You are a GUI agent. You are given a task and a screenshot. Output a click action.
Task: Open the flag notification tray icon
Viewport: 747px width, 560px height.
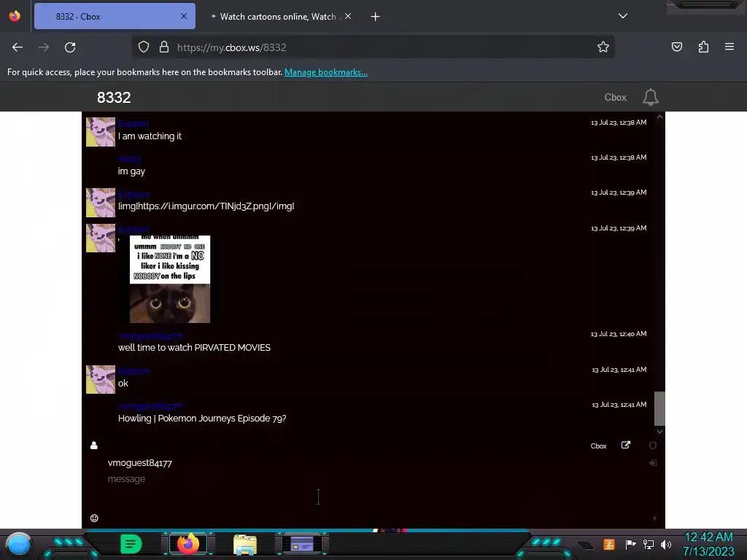[x=630, y=544]
